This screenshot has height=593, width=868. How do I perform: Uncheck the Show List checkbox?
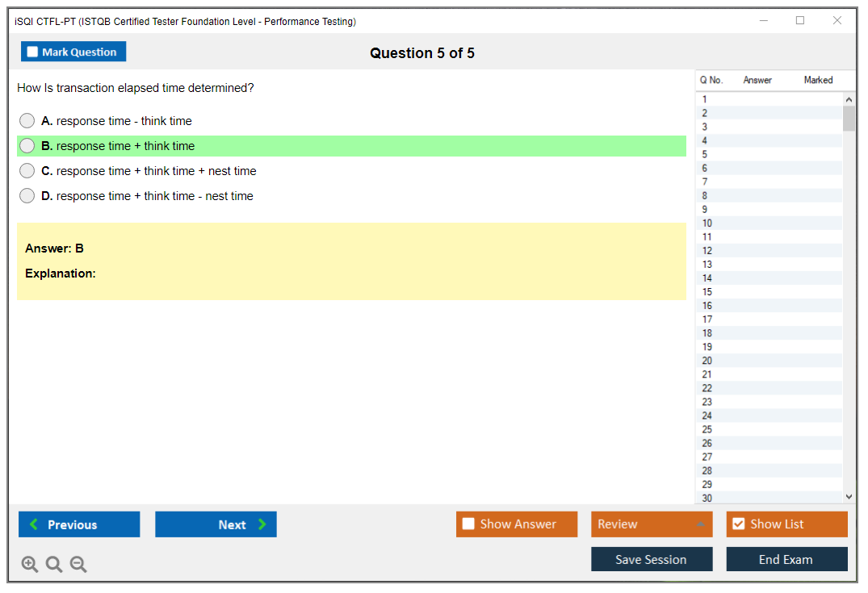point(738,524)
